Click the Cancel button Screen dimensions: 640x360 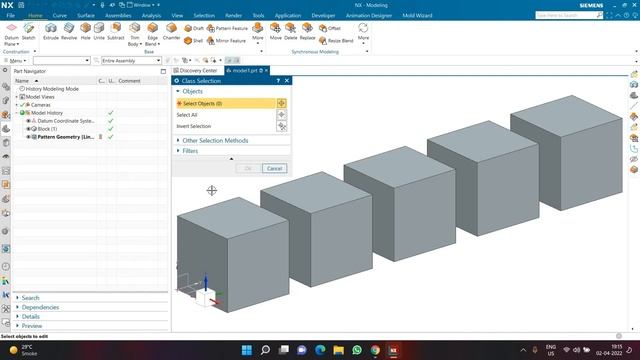[x=274, y=169]
